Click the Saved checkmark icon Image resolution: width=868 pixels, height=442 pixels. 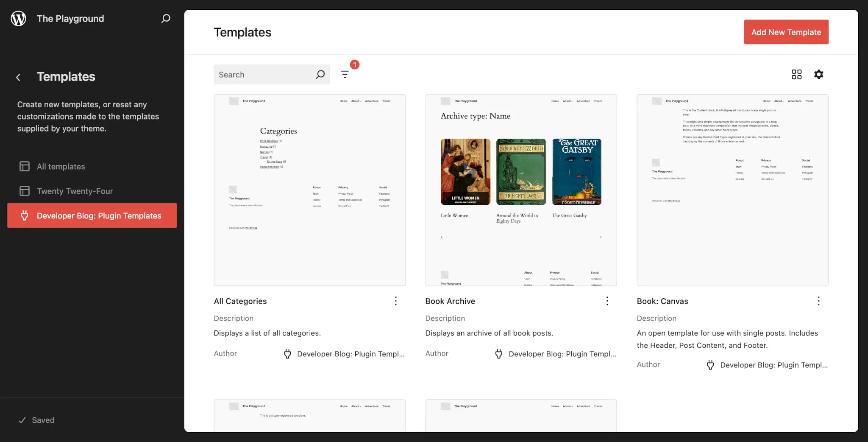click(22, 420)
